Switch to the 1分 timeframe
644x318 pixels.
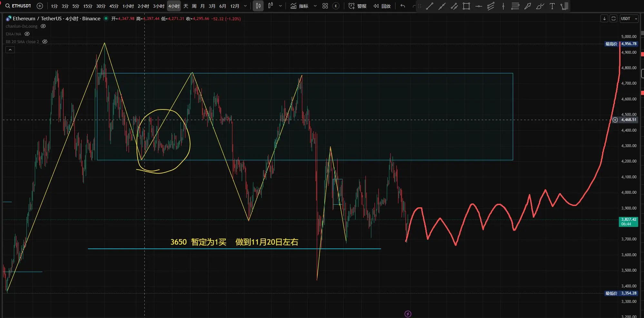(x=54, y=6)
